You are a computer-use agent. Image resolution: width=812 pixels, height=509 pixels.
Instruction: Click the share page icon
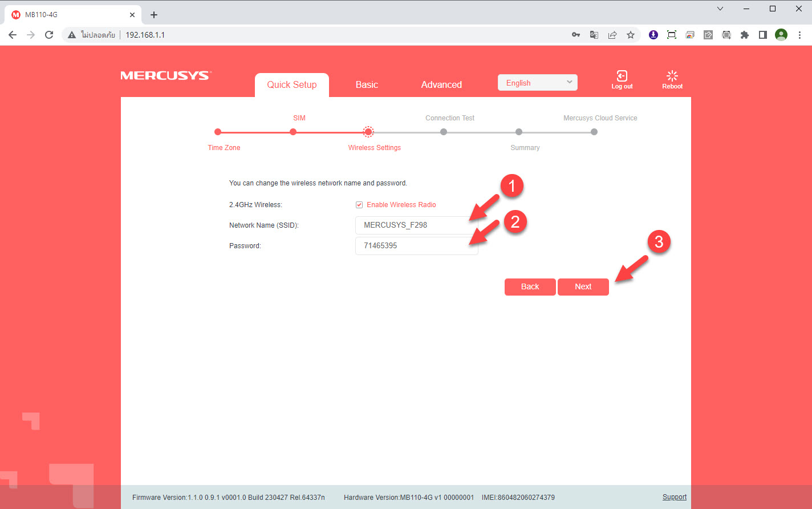[x=612, y=35]
